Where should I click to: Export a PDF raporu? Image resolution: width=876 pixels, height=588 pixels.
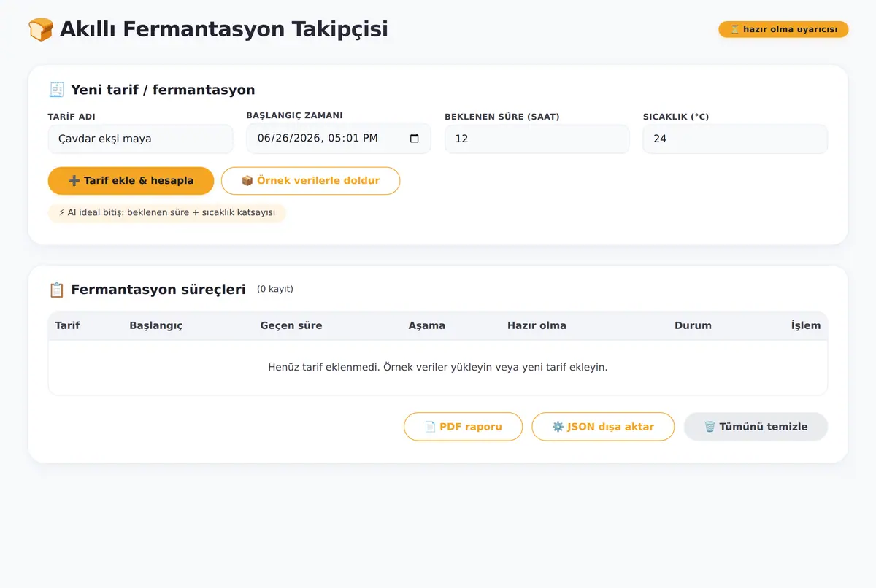coord(463,427)
